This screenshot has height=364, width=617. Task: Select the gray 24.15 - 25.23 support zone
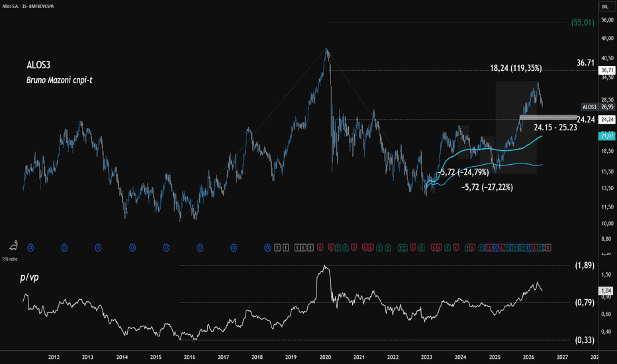(548, 117)
